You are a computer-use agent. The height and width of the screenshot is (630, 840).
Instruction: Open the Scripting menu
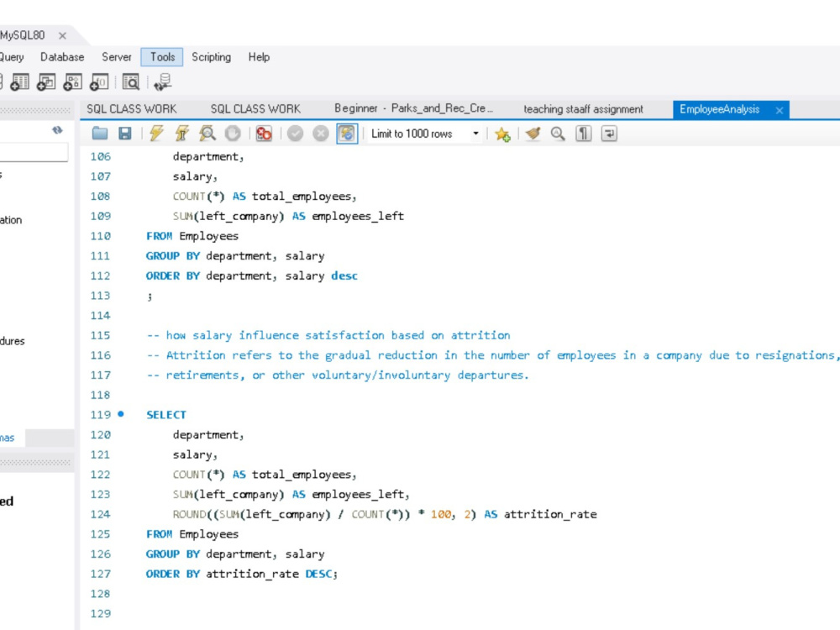click(x=211, y=57)
